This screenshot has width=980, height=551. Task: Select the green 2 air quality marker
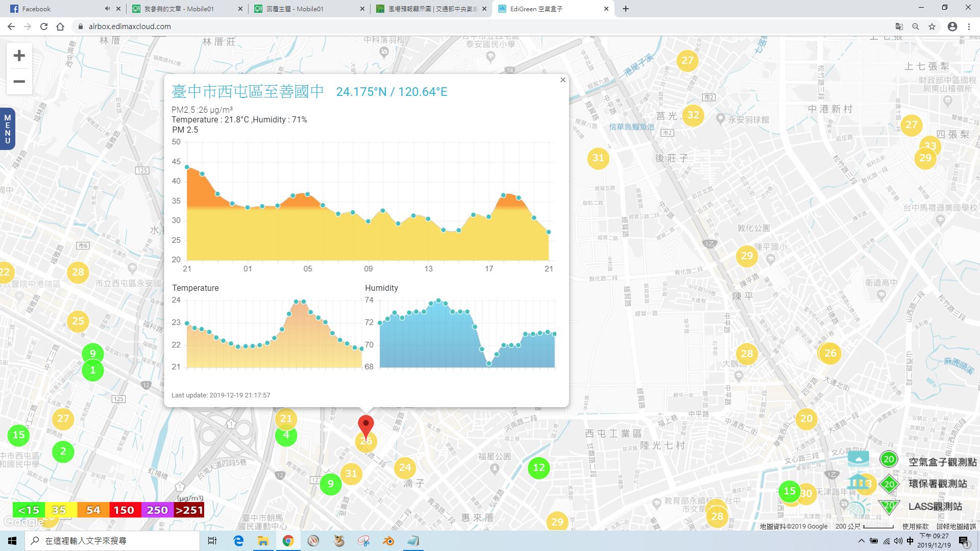63,452
